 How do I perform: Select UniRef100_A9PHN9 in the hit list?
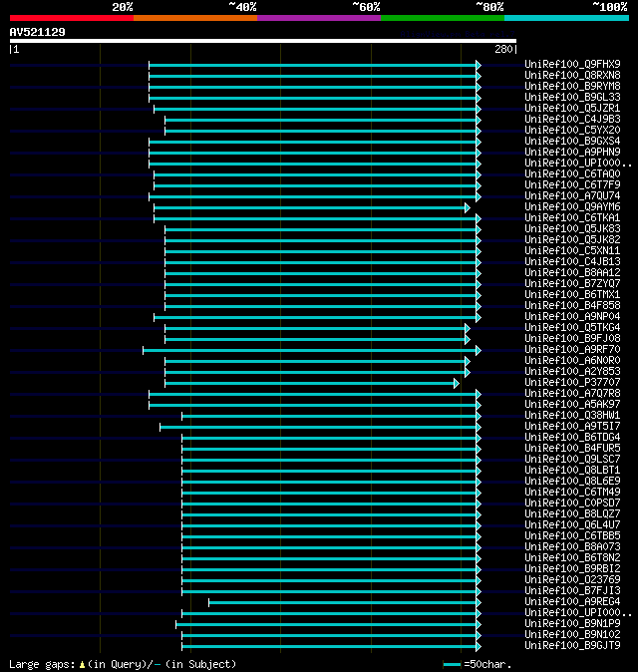(x=572, y=153)
